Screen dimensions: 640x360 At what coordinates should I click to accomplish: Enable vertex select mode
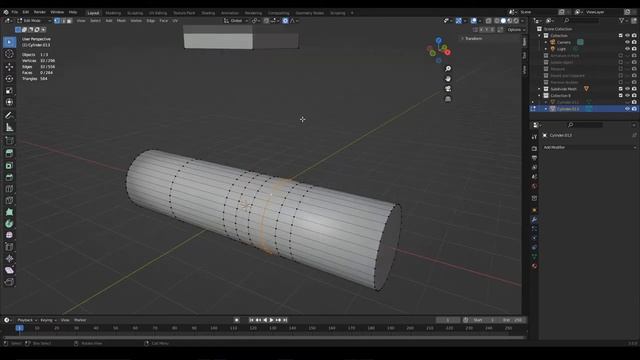tap(57, 20)
